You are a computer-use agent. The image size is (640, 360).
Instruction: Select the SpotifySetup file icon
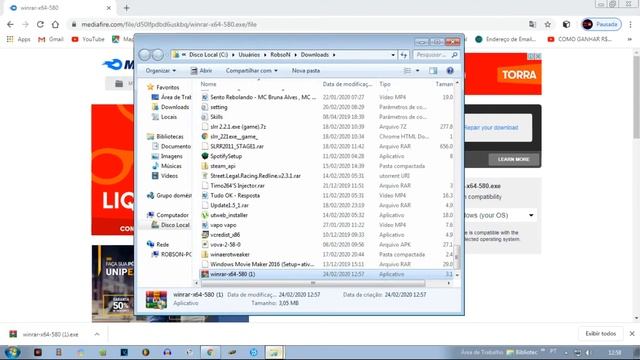pyautogui.click(x=205, y=156)
